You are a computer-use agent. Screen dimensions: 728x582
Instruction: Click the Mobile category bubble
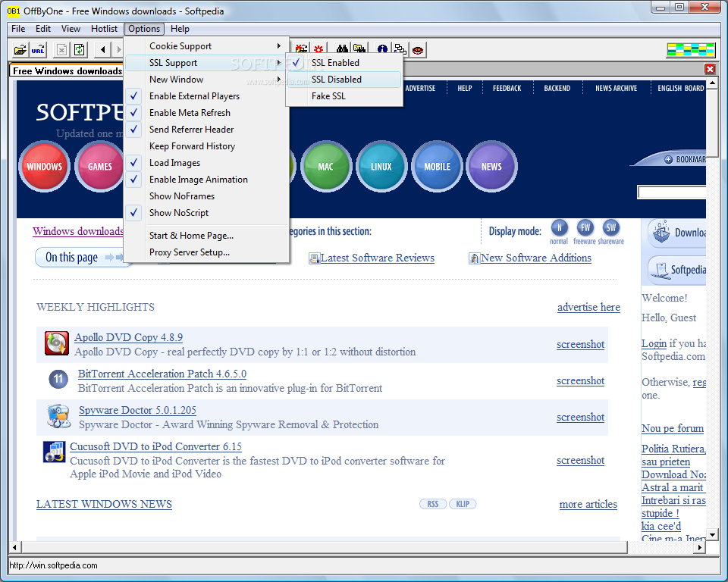437,167
